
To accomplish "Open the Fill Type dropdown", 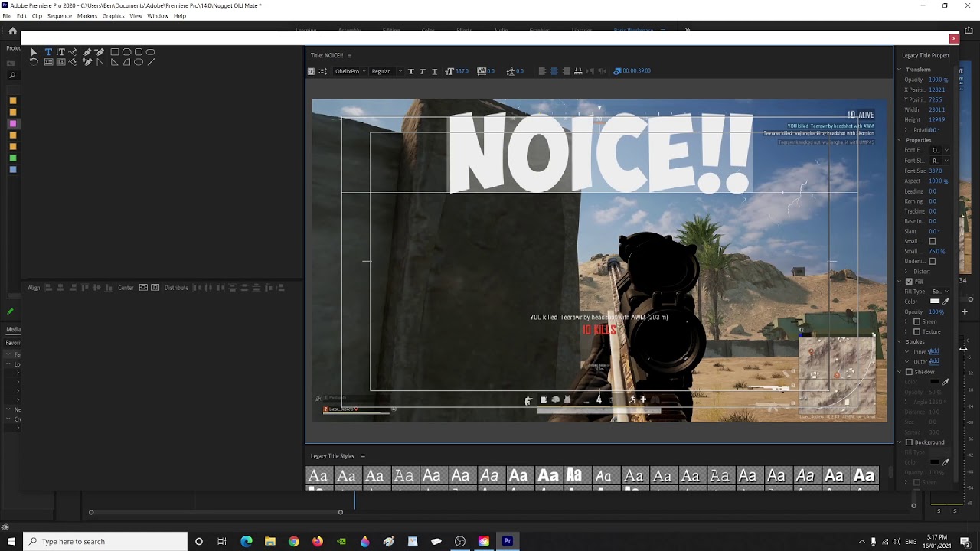I will (939, 292).
